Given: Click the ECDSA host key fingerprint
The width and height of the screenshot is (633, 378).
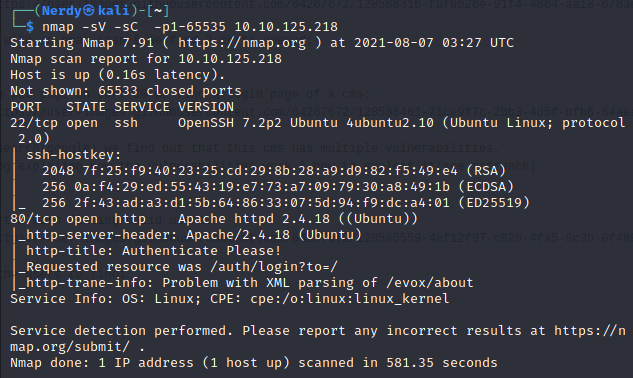Looking at the screenshot, I should coord(262,187).
